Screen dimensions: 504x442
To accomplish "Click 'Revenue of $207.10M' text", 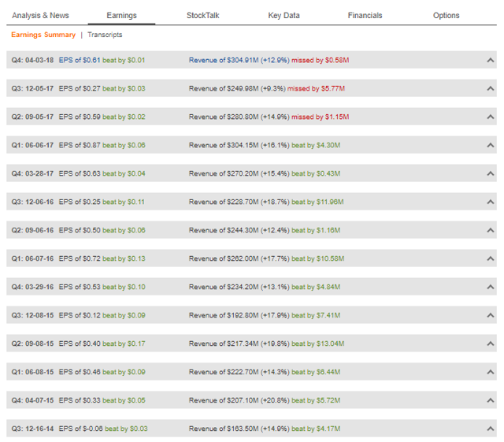I will 224,400.
